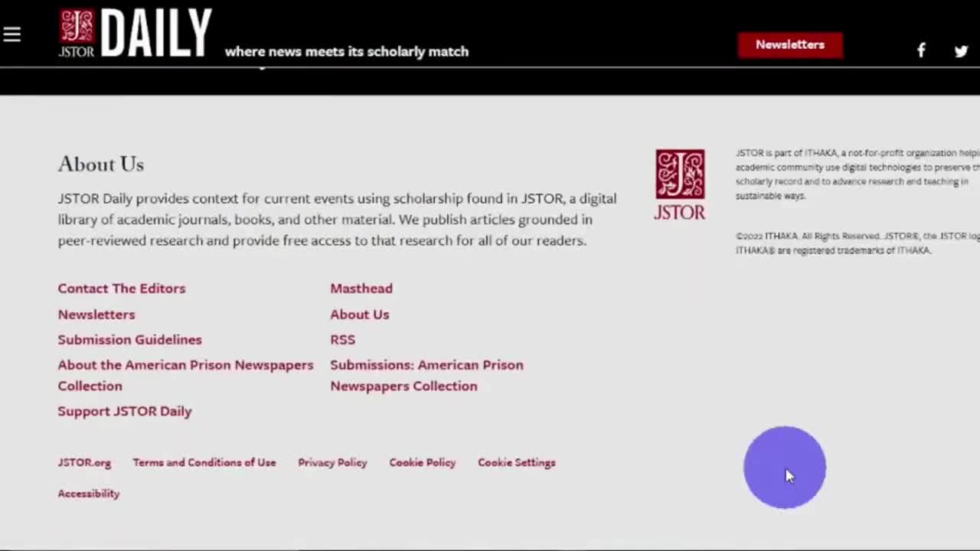The image size is (980, 551).
Task: Click the red Newsletters button
Action: pyautogui.click(x=790, y=44)
